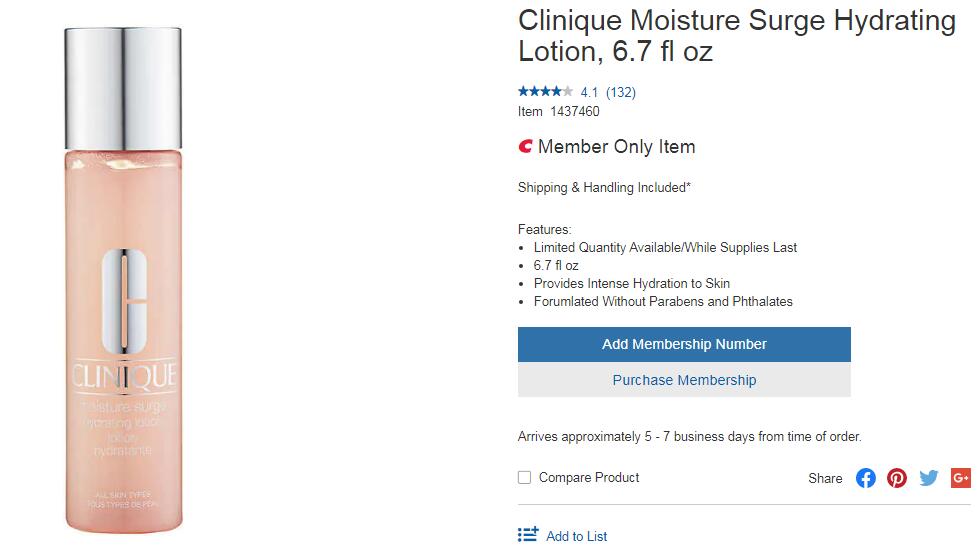Click the red Costco member logo icon
This screenshot has height=549, width=980.
pos(525,147)
